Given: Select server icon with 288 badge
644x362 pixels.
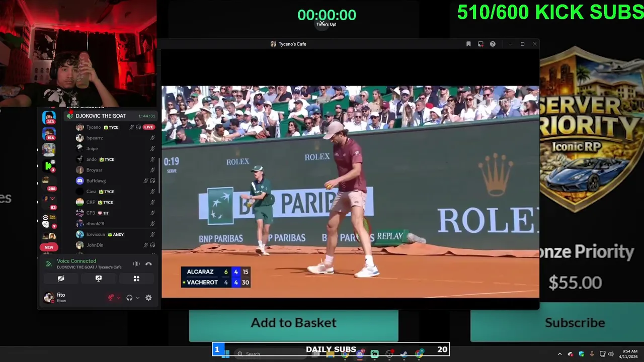Looking at the screenshot, I should tap(49, 184).
